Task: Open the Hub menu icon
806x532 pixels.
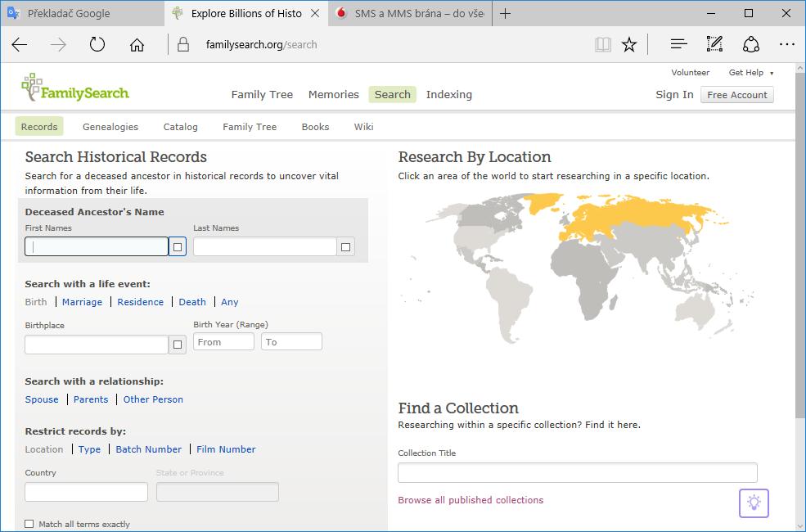Action: pos(678,45)
